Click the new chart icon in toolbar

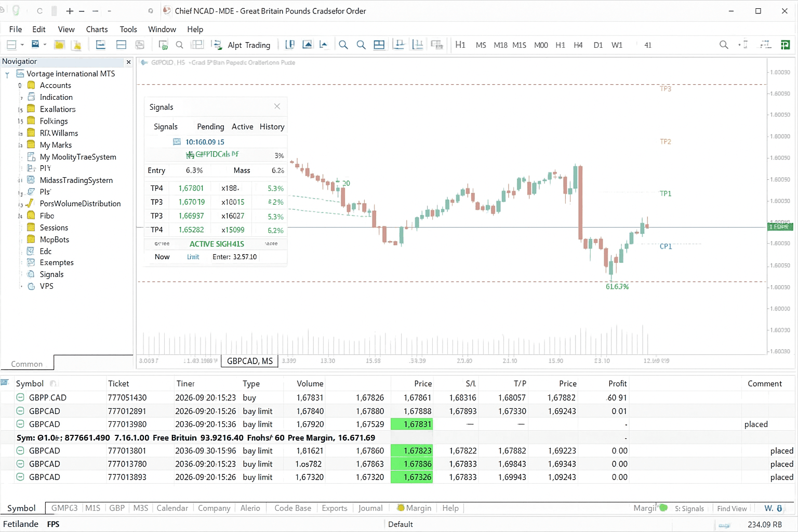pyautogui.click(x=11, y=45)
